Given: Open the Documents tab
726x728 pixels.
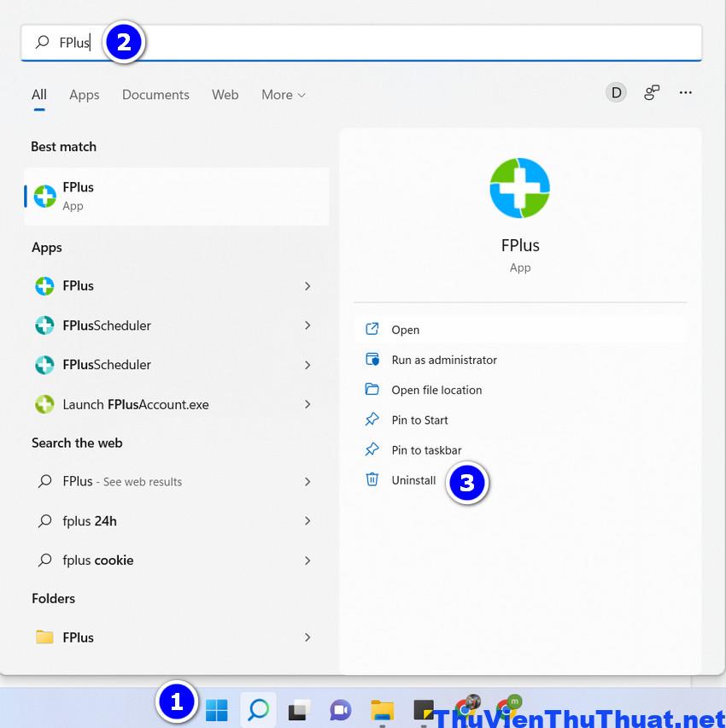Looking at the screenshot, I should pyautogui.click(x=155, y=95).
